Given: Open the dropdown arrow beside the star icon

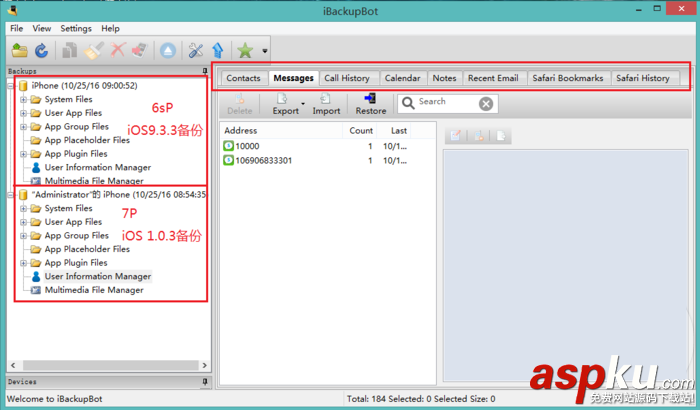Looking at the screenshot, I should (264, 51).
